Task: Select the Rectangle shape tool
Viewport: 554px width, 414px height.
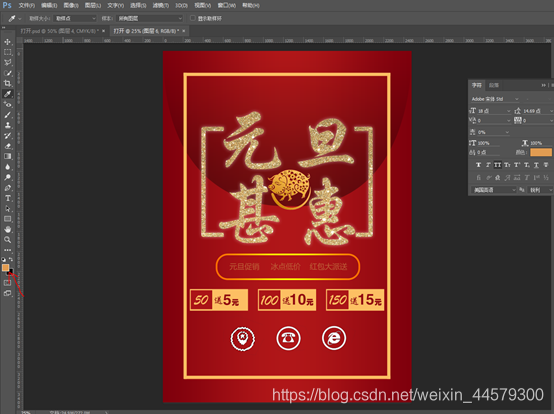Action: [7, 219]
